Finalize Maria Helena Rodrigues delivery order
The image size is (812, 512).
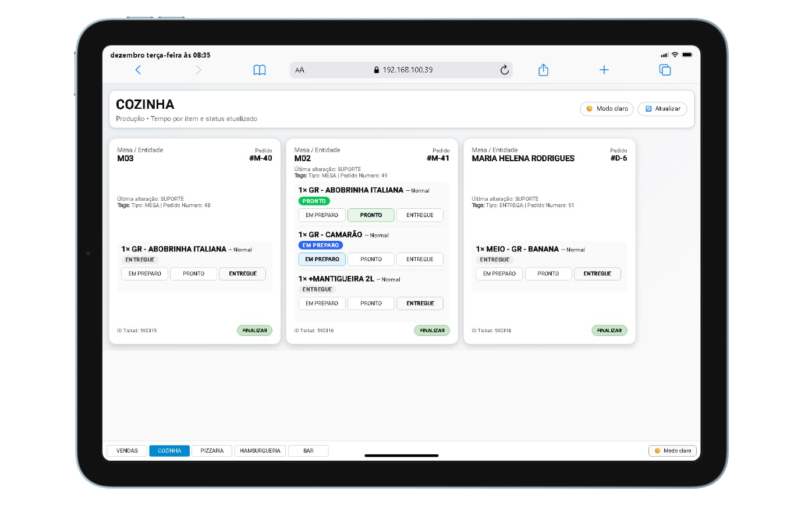609,330
